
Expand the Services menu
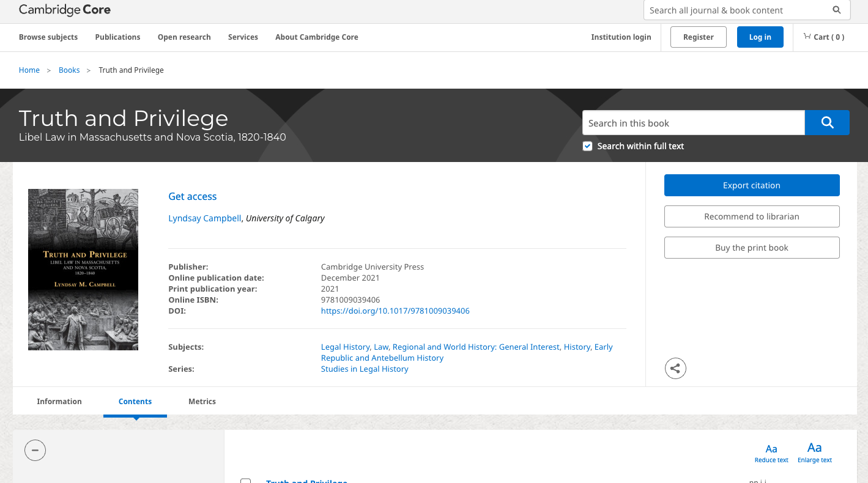coord(243,37)
